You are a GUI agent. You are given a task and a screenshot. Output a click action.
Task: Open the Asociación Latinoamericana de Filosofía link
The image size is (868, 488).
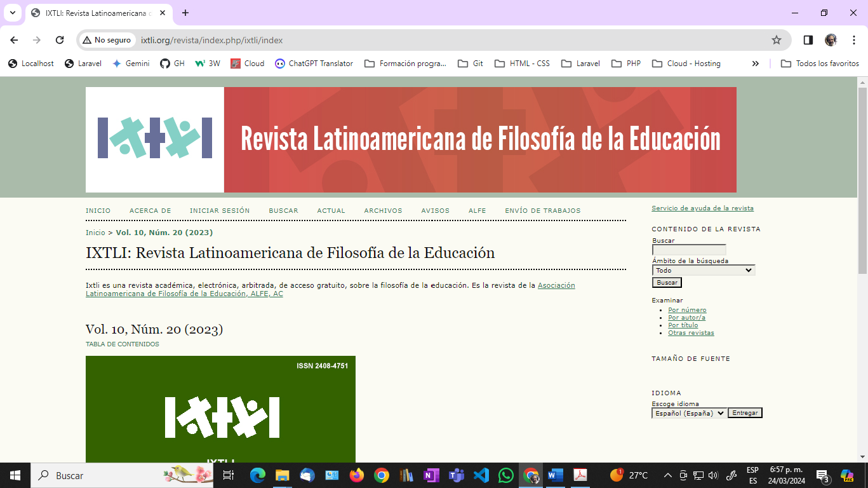[330, 290]
